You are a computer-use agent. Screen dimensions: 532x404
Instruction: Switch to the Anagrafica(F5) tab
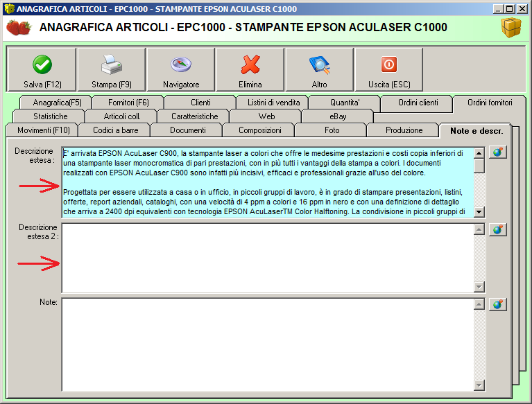point(57,103)
